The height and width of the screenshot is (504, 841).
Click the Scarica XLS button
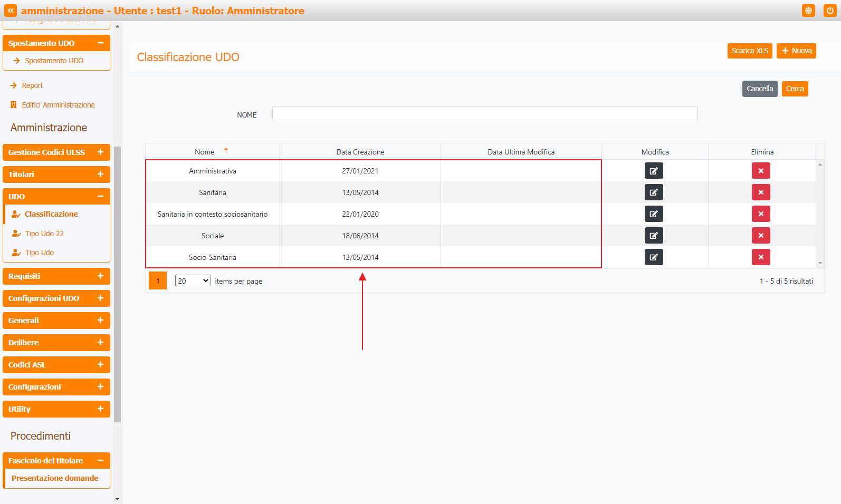click(x=750, y=51)
